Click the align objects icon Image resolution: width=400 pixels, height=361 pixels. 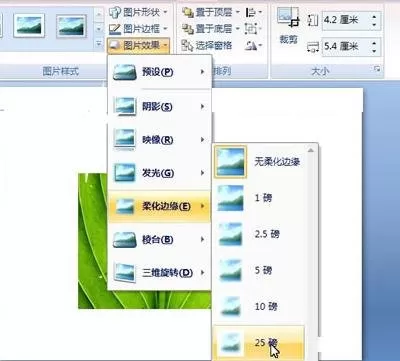[253, 13]
